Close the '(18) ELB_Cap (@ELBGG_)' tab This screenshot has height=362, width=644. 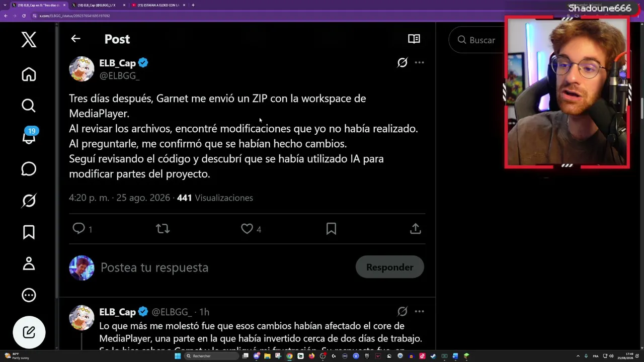124,5
